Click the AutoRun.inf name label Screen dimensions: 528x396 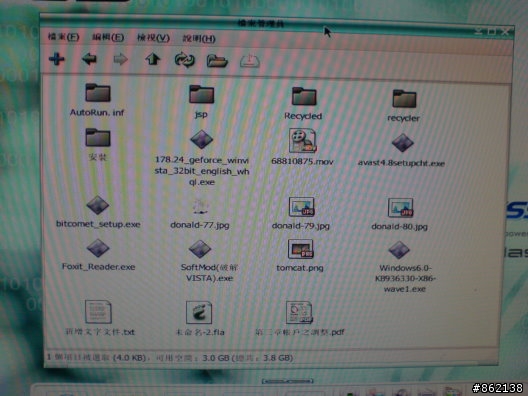(x=97, y=112)
